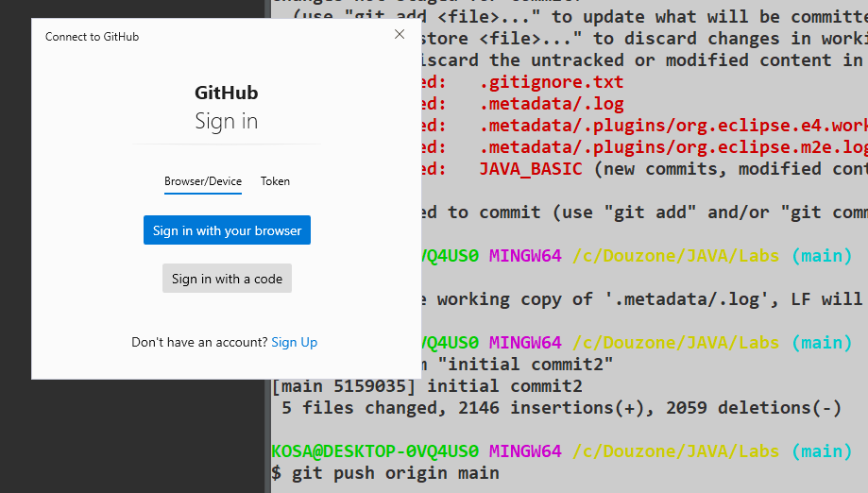
Task: Click '[main 5159035] initial commit2' line
Action: click(427, 386)
